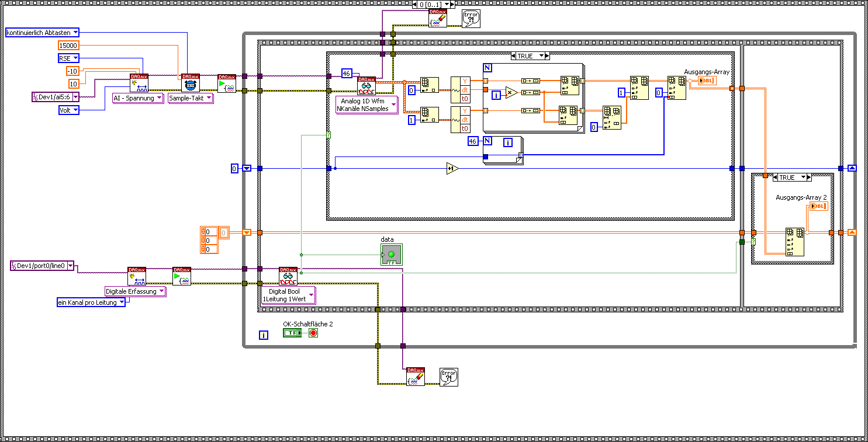Click the -10 numeric constant
Screen dimensions: 868x442
(x=72, y=71)
